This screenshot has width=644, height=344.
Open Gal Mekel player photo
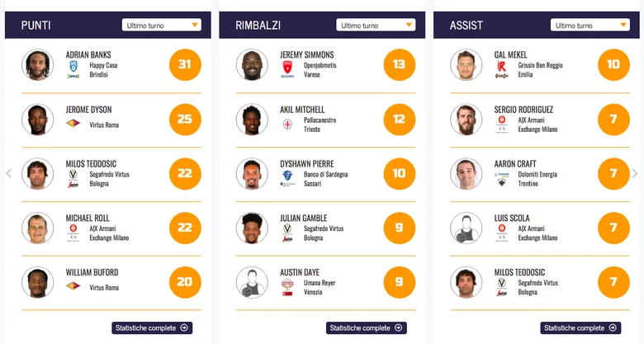466,65
